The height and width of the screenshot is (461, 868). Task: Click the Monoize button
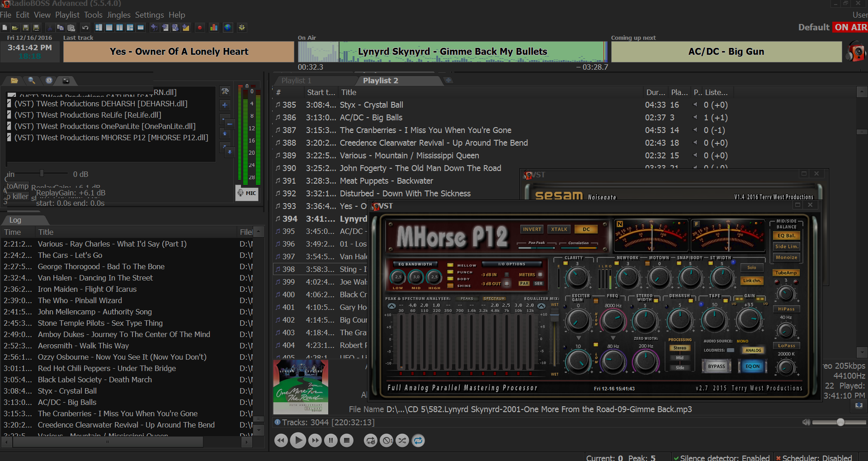coord(787,257)
